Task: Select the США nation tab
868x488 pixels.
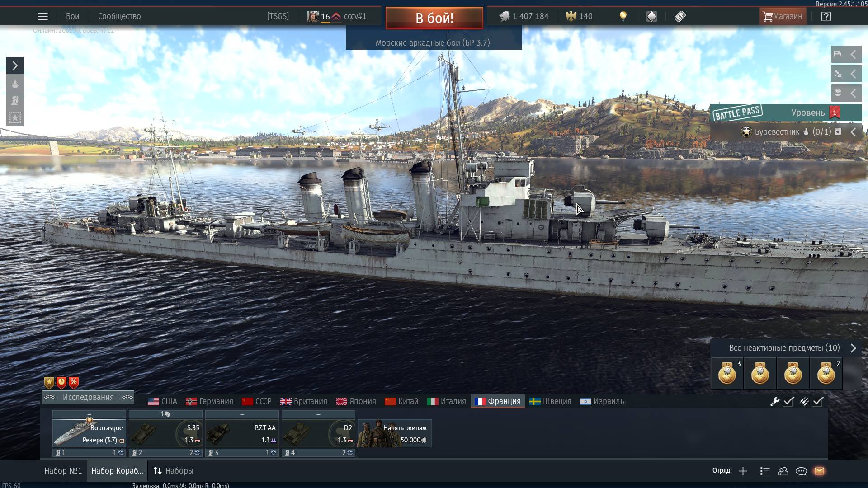Action: click(163, 401)
